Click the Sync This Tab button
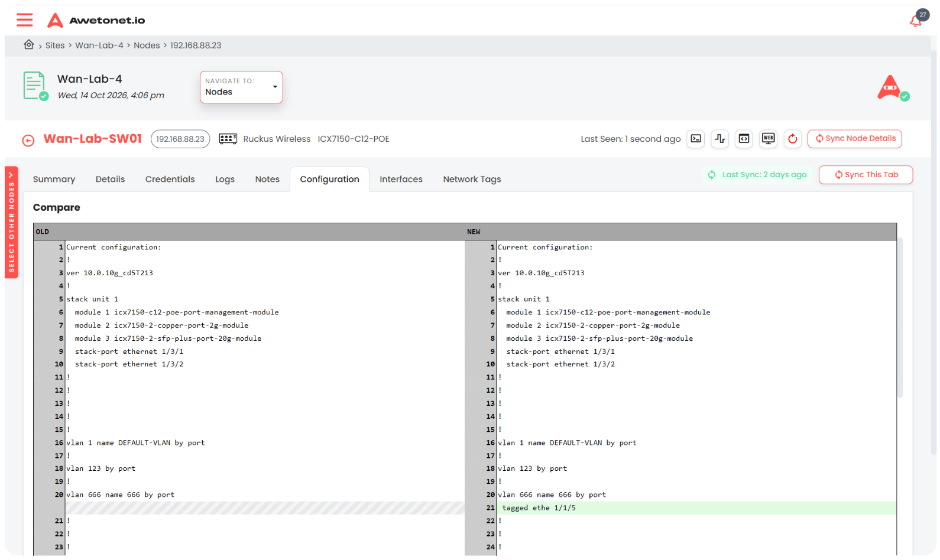 [866, 175]
